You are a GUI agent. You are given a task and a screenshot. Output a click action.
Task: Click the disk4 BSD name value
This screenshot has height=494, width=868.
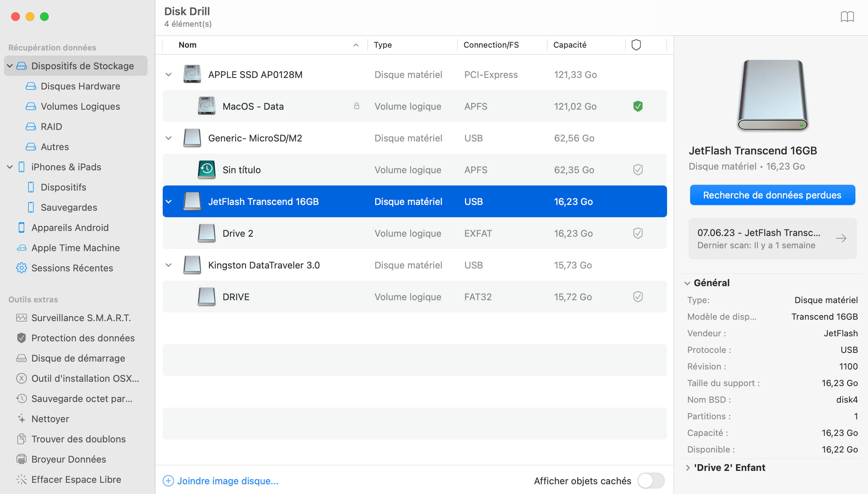point(847,400)
